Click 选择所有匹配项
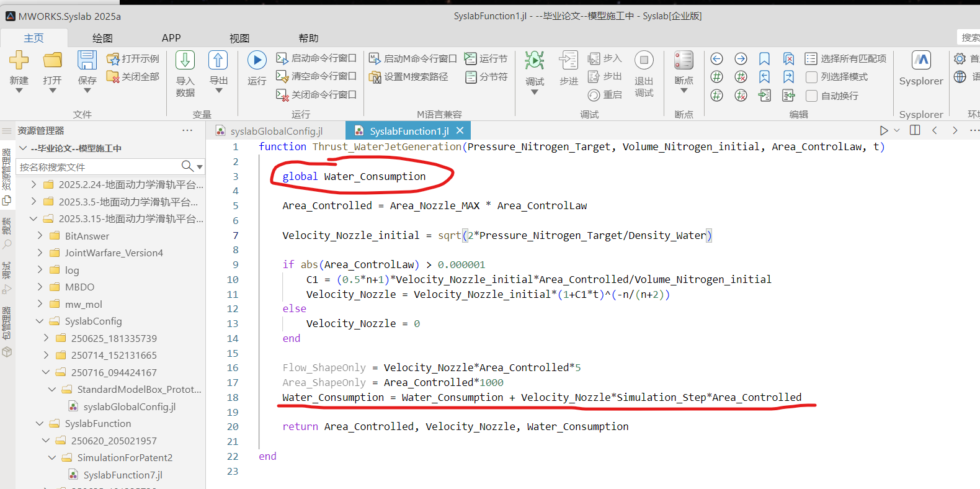 coord(845,58)
